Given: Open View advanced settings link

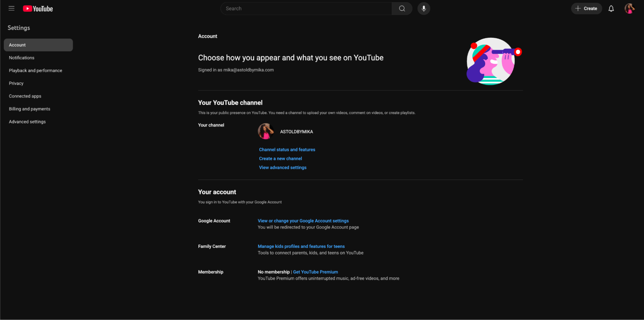Looking at the screenshot, I should [x=283, y=167].
